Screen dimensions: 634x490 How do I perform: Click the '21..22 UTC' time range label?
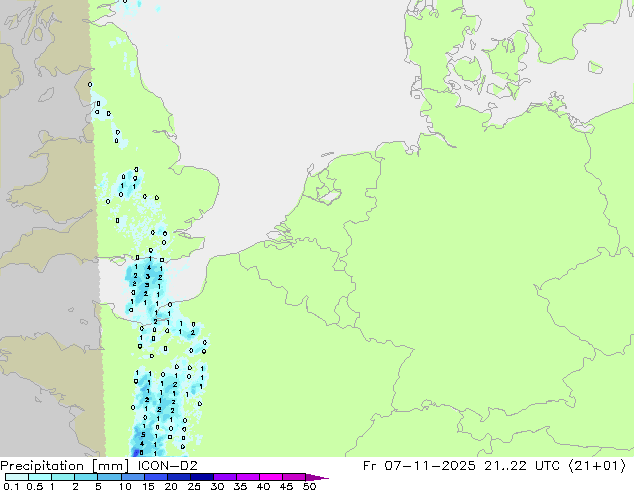(522, 466)
